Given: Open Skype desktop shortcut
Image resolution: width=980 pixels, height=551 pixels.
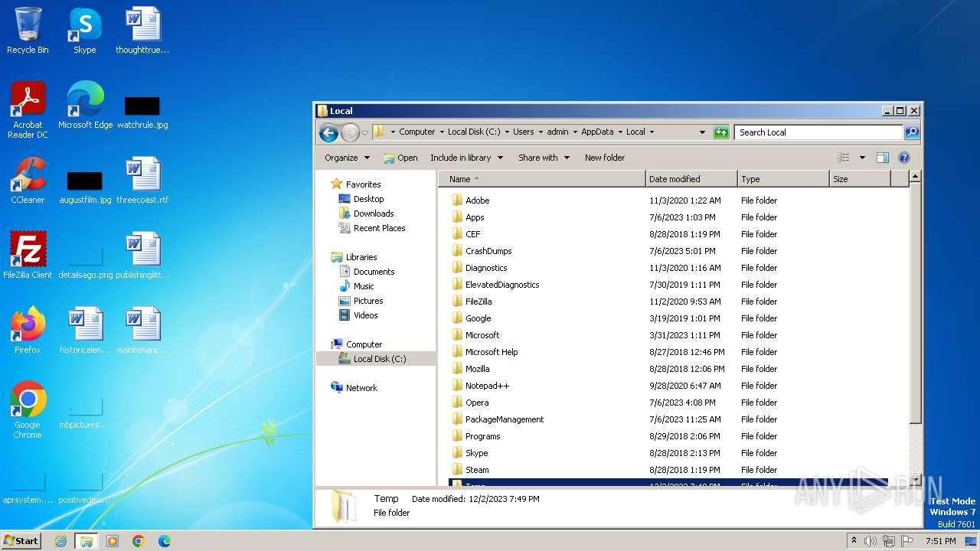Looking at the screenshot, I should pyautogui.click(x=84, y=31).
